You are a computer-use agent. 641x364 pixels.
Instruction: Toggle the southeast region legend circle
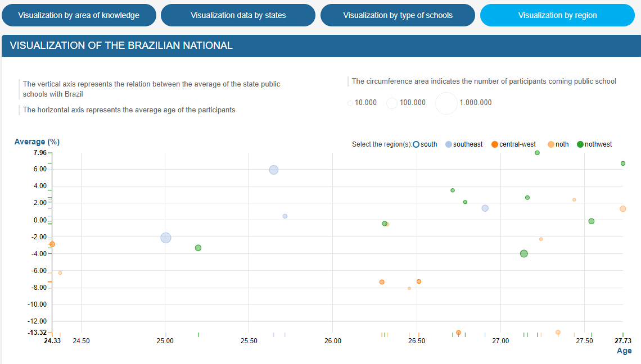449,144
